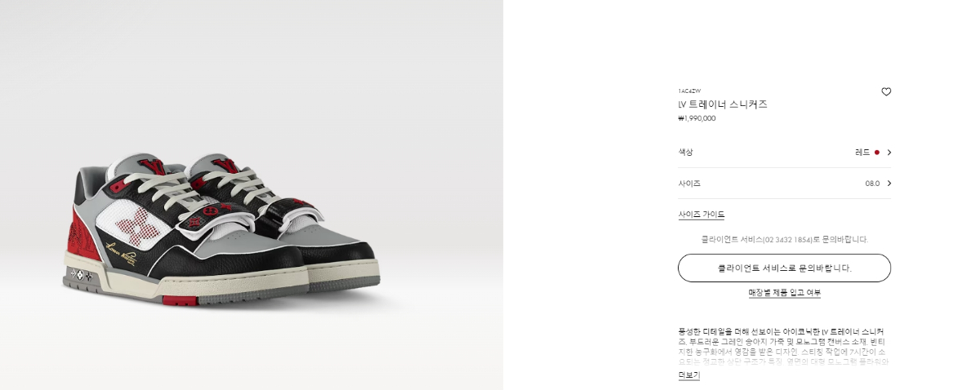Open the 사이즈 가이드 link

click(x=701, y=215)
